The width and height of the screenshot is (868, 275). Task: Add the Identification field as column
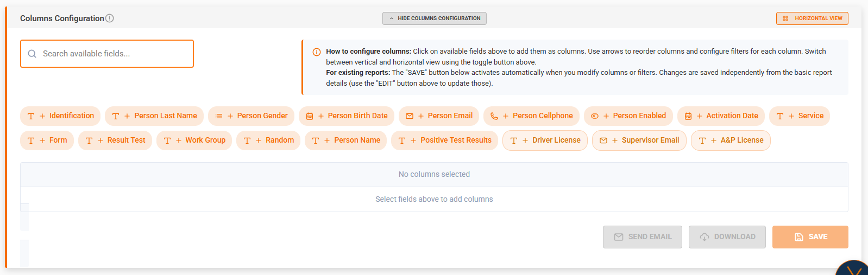coord(60,116)
